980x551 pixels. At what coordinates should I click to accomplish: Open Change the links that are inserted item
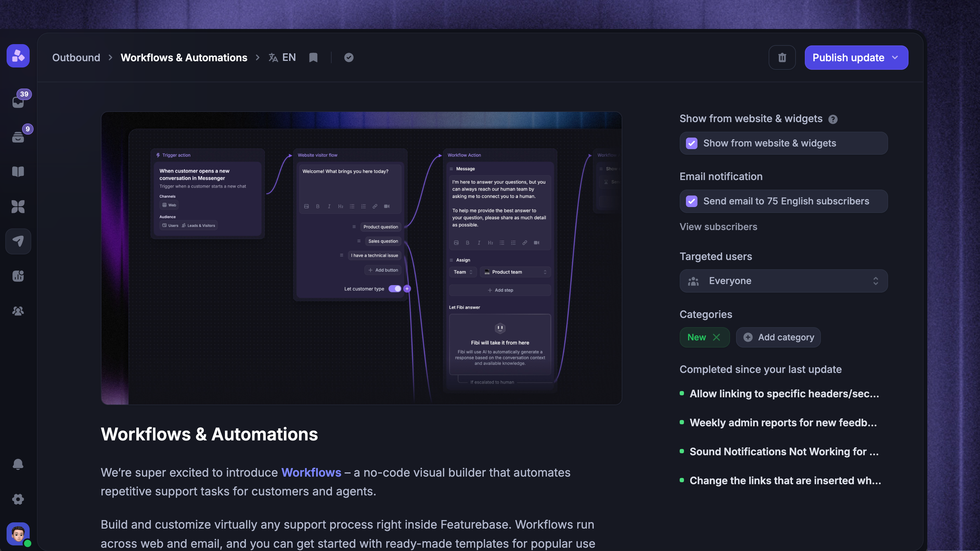(785, 481)
